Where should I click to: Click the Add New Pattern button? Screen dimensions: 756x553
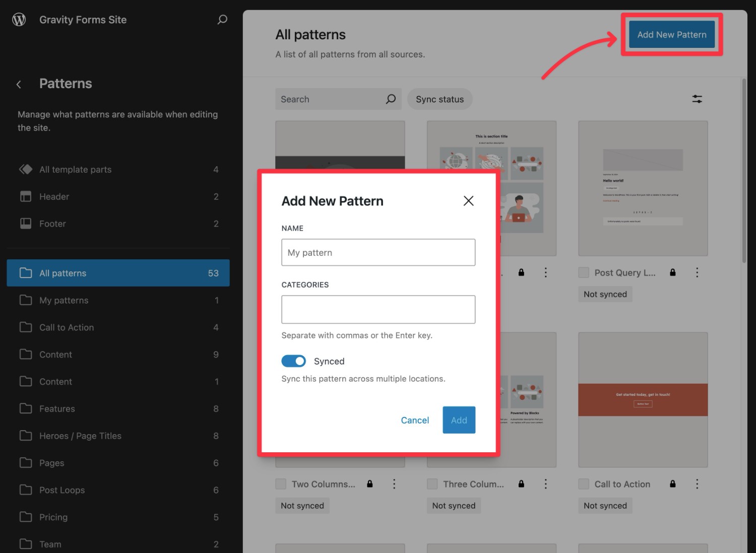click(672, 34)
